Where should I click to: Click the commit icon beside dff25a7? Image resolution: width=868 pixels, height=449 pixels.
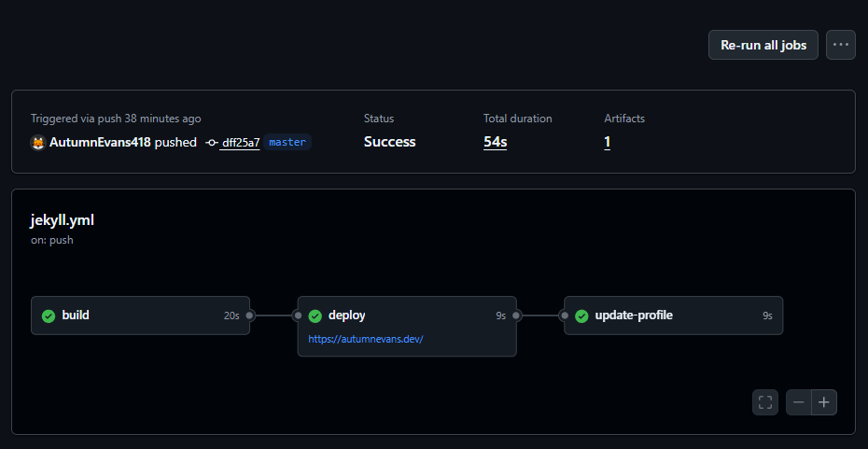pos(212,143)
